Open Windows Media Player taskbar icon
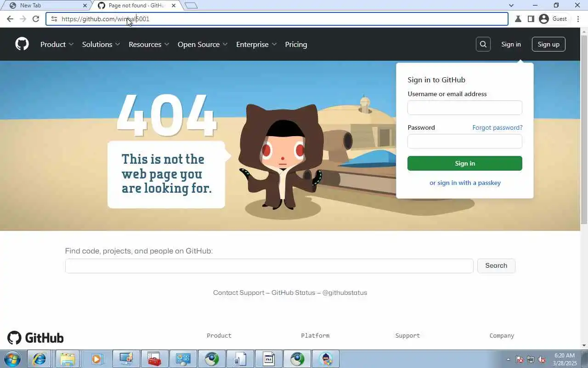588x368 pixels. point(96,359)
